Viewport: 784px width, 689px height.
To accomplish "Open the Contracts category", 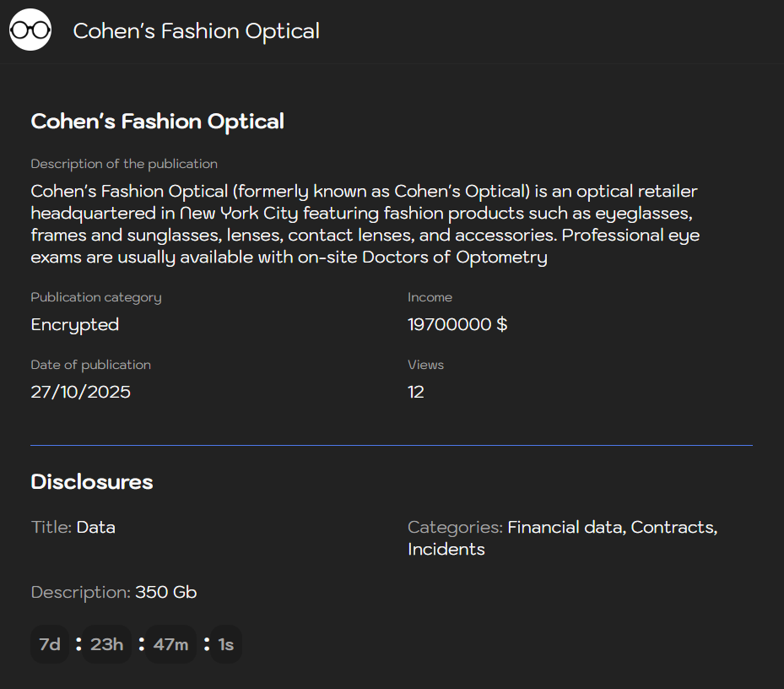I will [x=673, y=527].
